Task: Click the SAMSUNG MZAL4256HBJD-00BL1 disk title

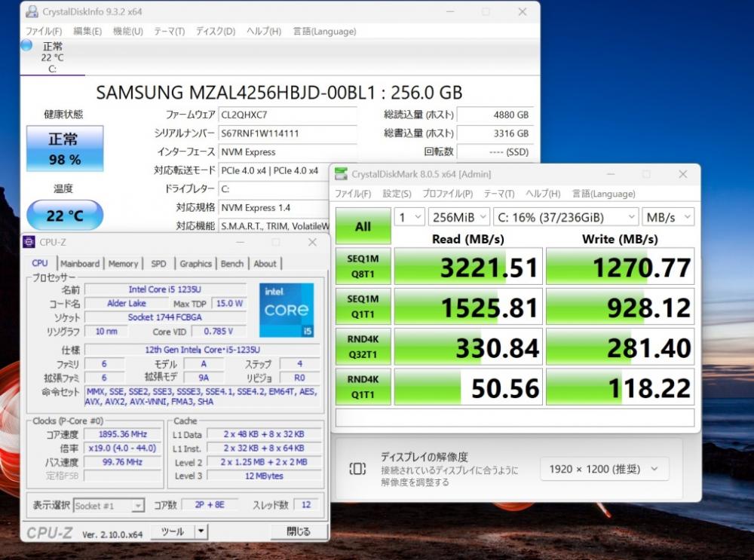Action: 280,92
